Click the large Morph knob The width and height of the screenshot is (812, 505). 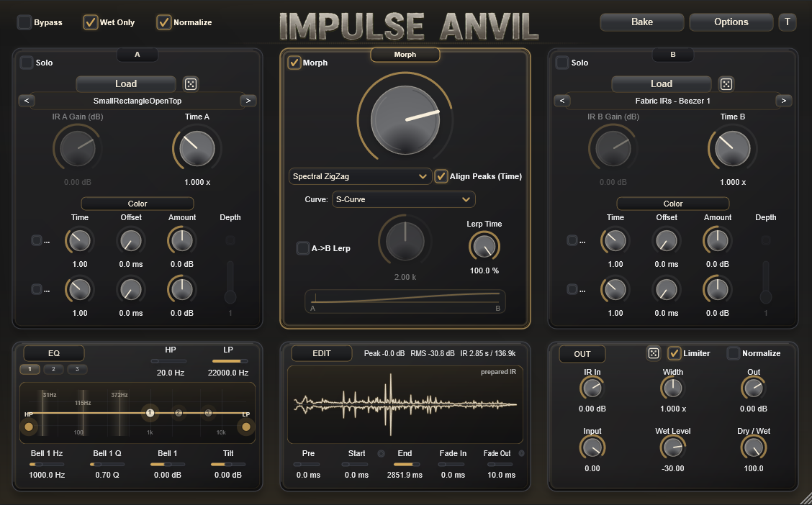click(405, 120)
